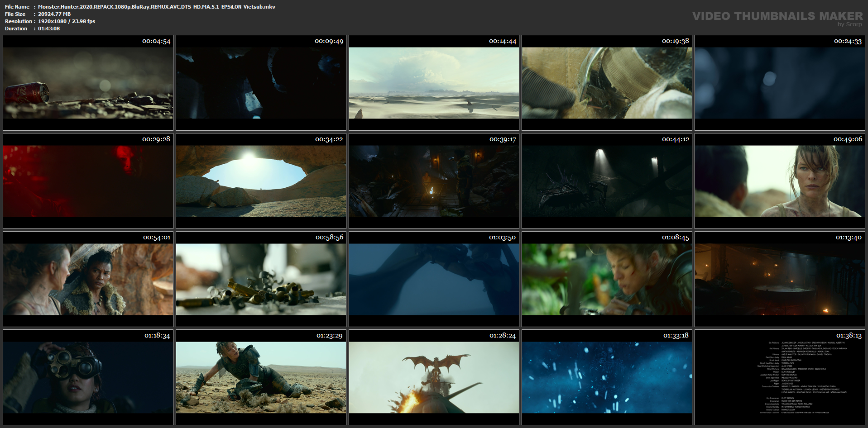This screenshot has width=868, height=428.
Task: Select the rock arch thumbnail at 00:34:22
Action: click(x=261, y=181)
